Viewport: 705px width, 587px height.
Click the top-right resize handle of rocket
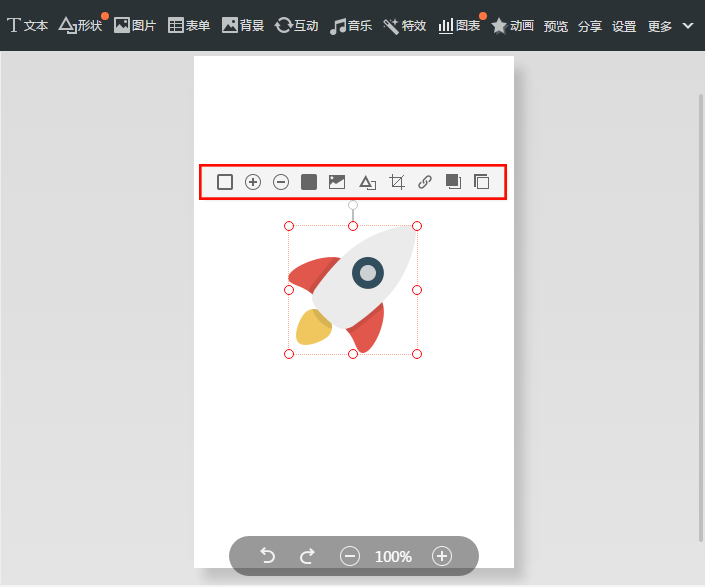pyautogui.click(x=417, y=226)
